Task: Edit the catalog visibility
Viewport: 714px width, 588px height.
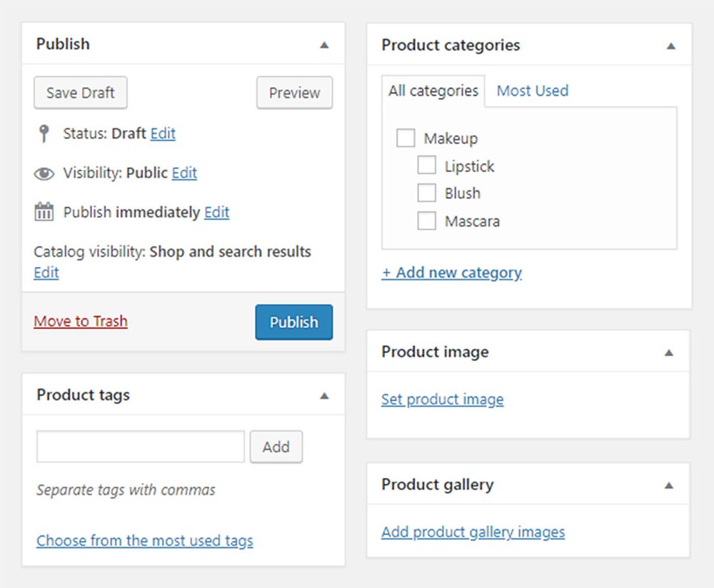Action: [x=46, y=273]
